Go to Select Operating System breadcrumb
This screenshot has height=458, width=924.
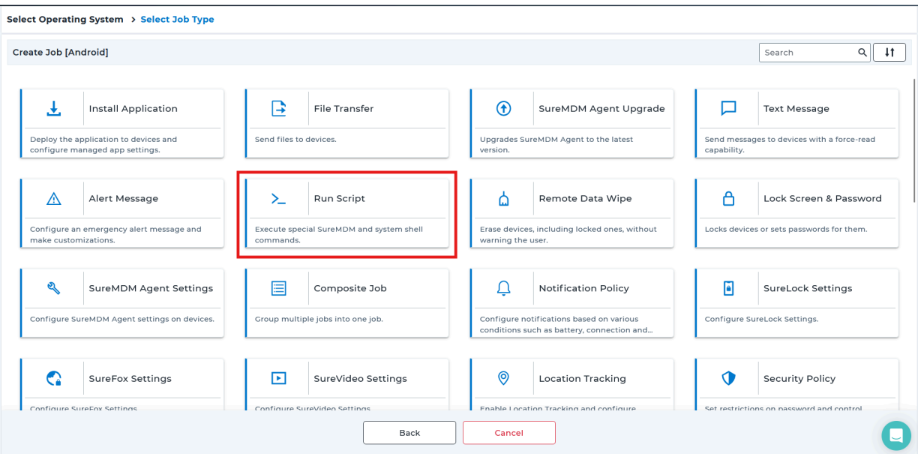(66, 20)
